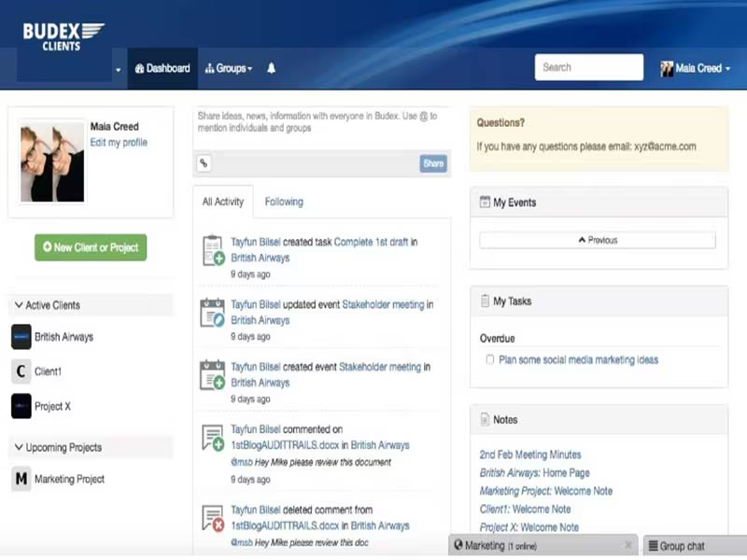
Task: Open the British Airways client icon
Action: 21,337
